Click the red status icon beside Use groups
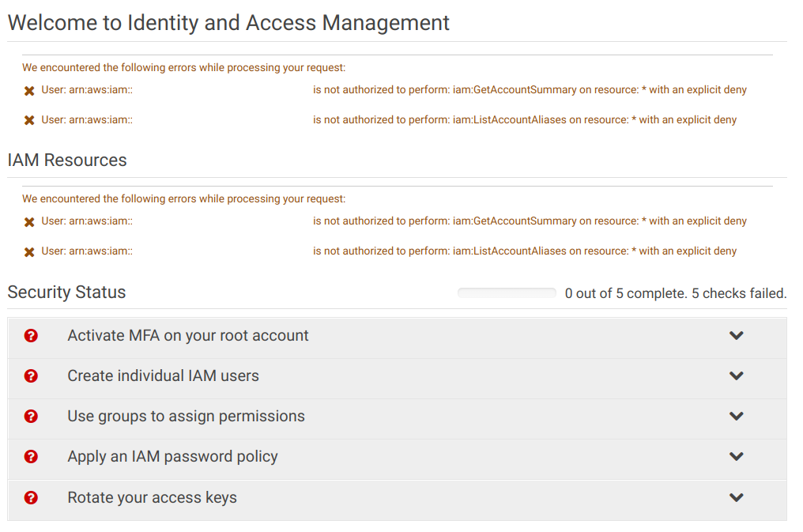 tap(31, 416)
